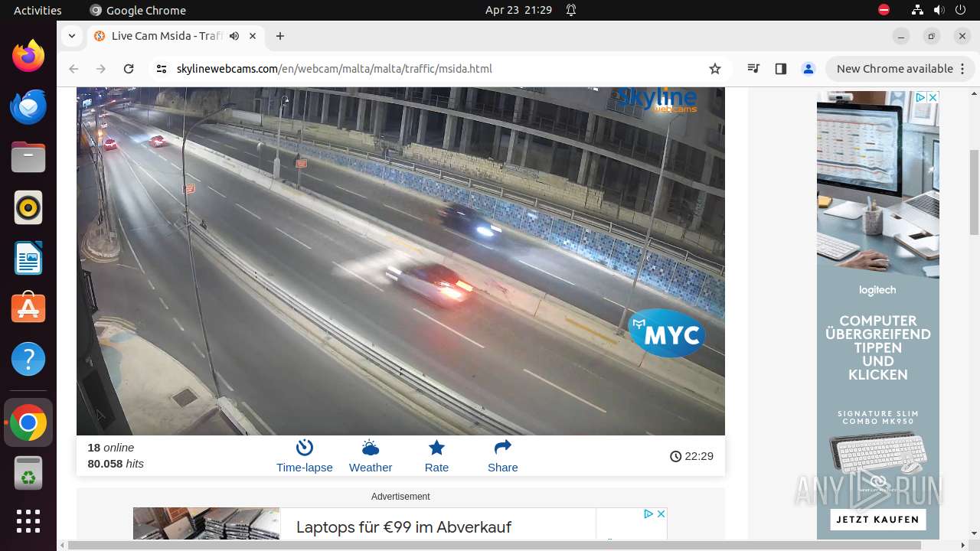
Task: Open the Time-lapse view
Action: 304,456
